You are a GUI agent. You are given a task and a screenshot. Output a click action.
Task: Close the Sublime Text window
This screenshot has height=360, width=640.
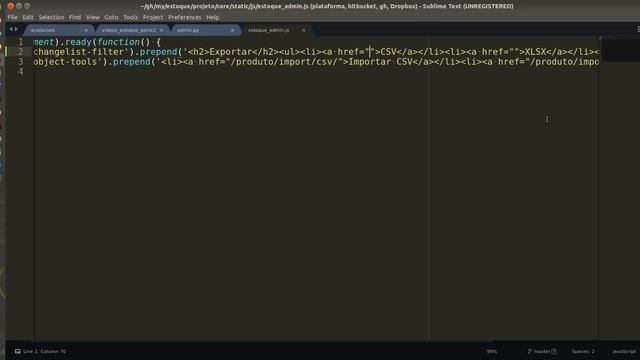[11, 6]
